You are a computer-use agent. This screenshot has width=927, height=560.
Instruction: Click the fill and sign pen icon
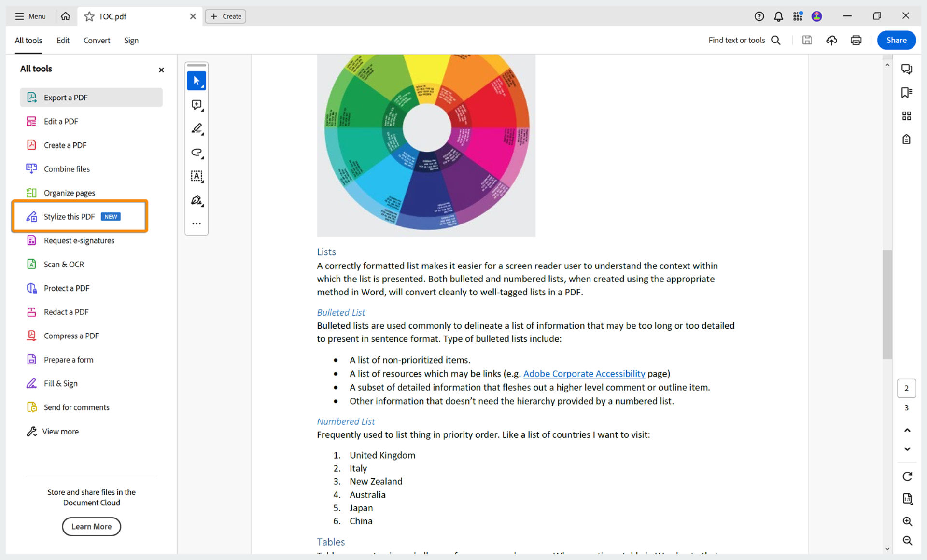(x=197, y=200)
